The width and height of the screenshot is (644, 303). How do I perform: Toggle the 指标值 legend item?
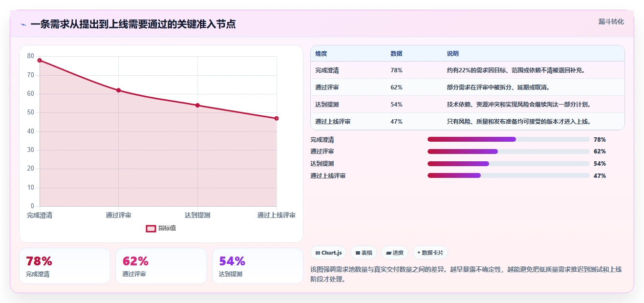(x=161, y=228)
